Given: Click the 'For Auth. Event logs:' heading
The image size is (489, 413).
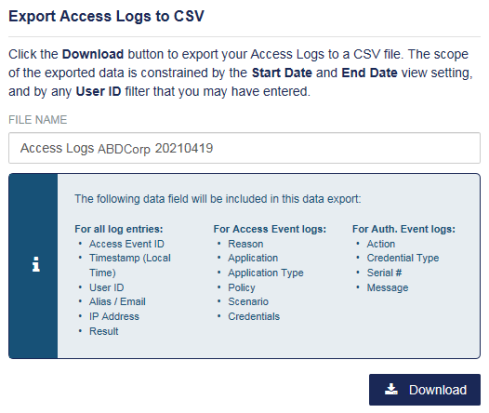Looking at the screenshot, I should point(404,229).
